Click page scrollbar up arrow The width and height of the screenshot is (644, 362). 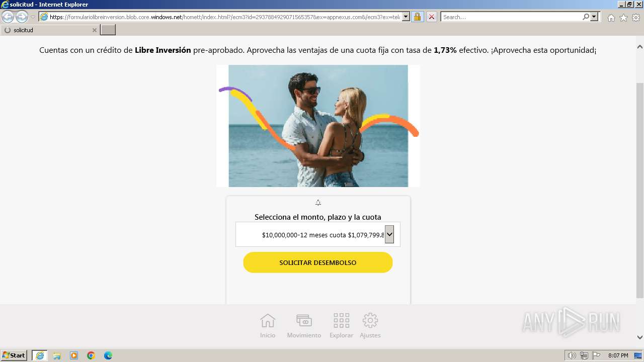640,47
